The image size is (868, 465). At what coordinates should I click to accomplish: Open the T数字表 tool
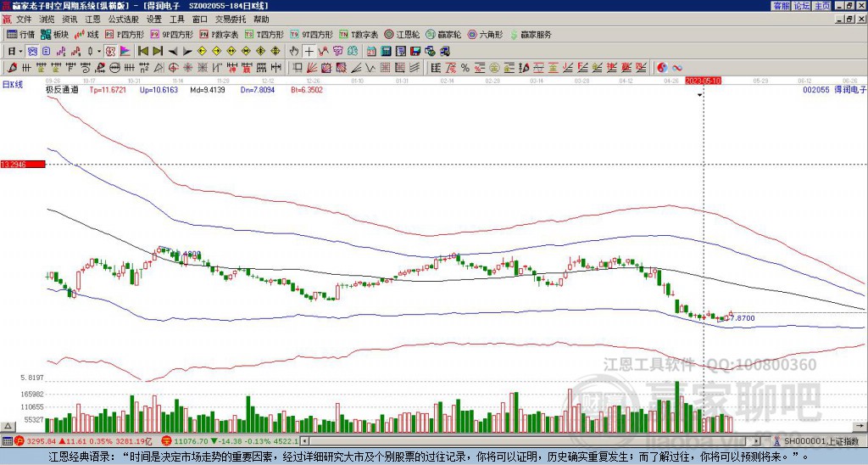click(x=359, y=34)
